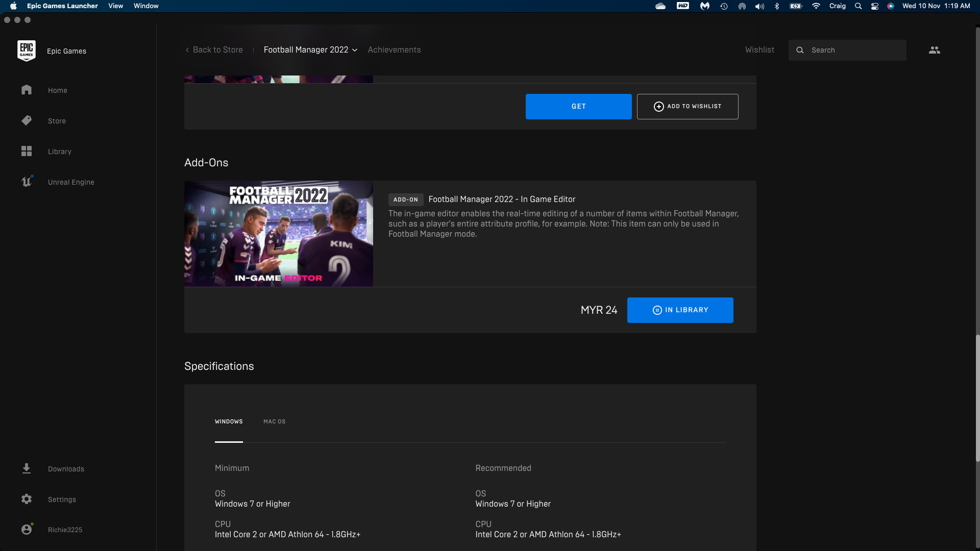
Task: Switch to Windows specifications tab
Action: 229,421
